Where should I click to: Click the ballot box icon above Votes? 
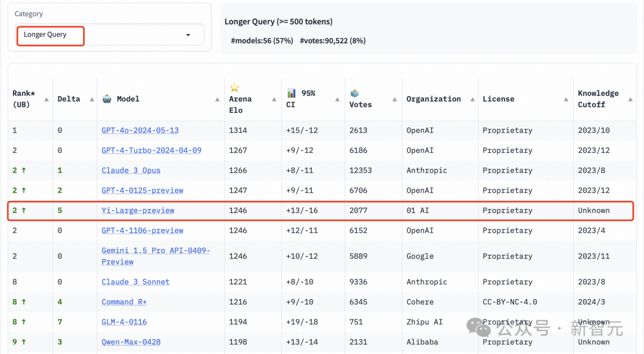(x=354, y=93)
